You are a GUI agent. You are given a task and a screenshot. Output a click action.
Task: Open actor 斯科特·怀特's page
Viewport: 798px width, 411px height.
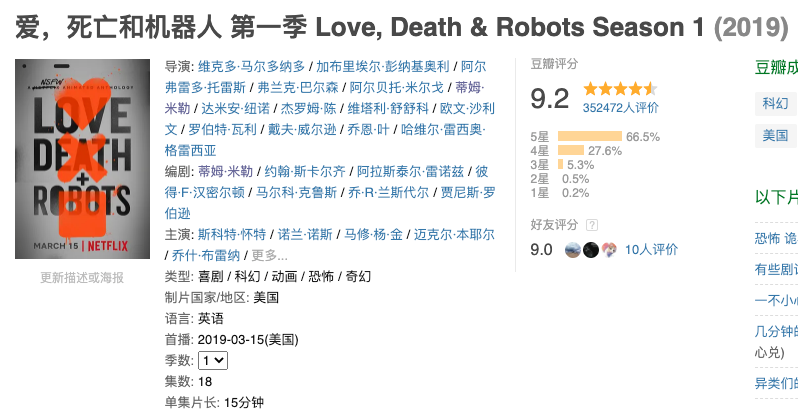tap(232, 234)
